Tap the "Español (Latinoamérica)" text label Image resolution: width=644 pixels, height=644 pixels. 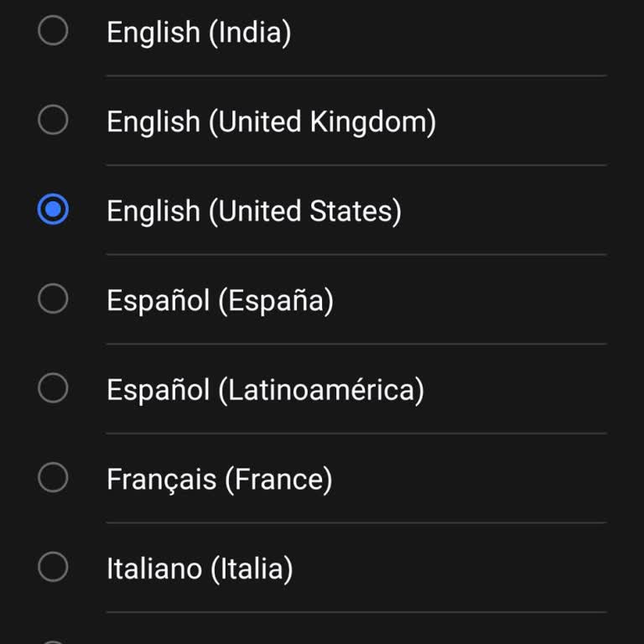tap(265, 389)
